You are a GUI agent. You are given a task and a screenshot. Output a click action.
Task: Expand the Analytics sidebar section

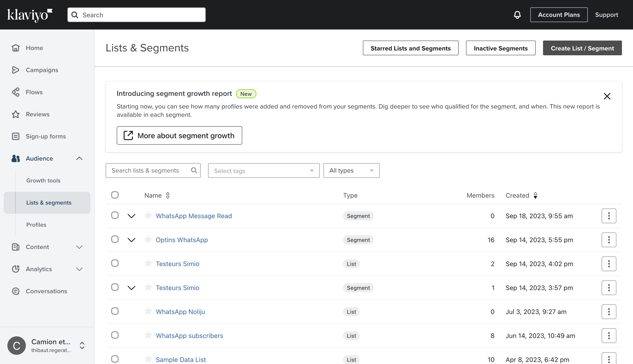pyautogui.click(x=79, y=269)
